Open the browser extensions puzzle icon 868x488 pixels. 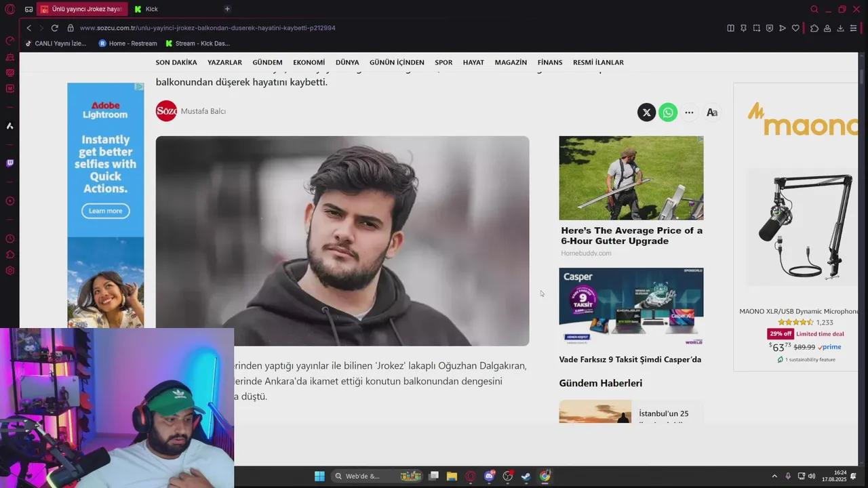[x=814, y=28]
